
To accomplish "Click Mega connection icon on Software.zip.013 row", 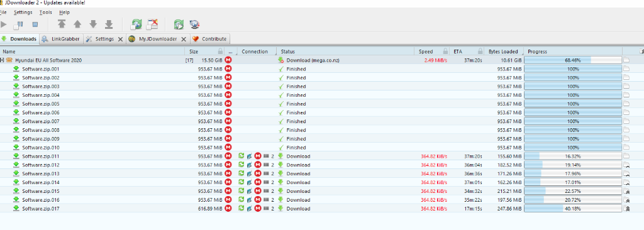I will 258,173.
